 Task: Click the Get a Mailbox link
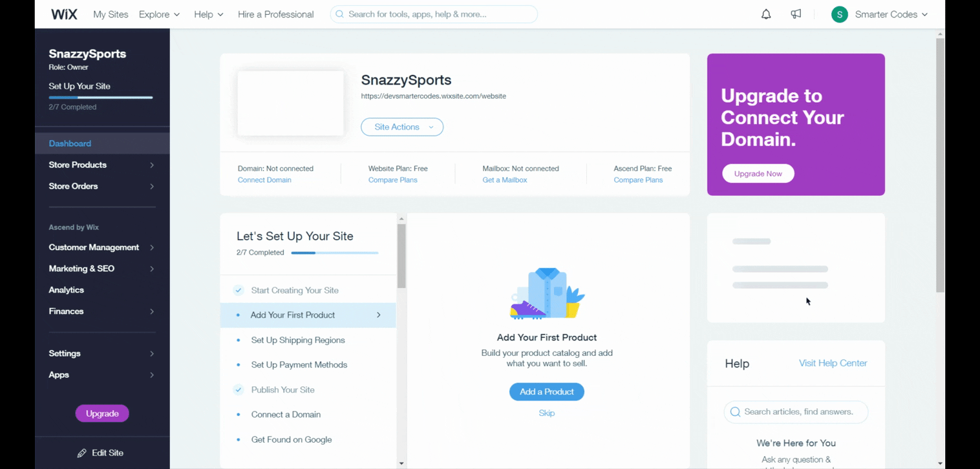coord(505,180)
